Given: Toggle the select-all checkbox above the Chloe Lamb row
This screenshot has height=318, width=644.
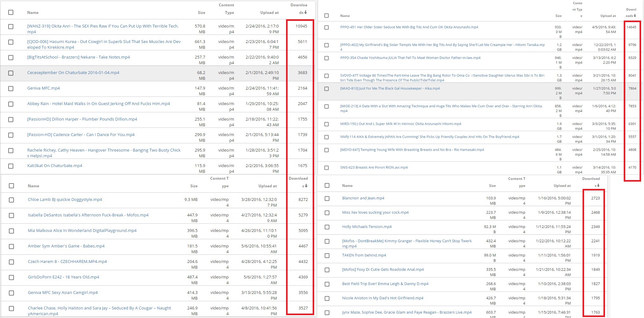Looking at the screenshot, I should pyautogui.click(x=11, y=186).
